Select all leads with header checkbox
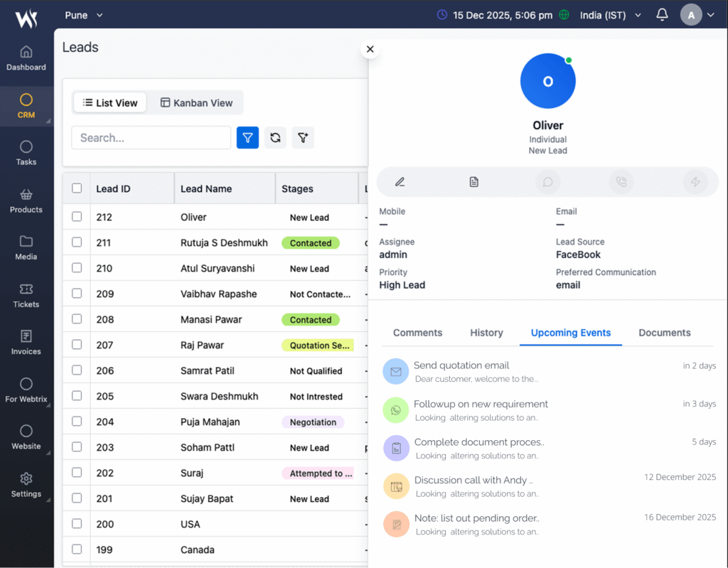728x568 pixels. [x=77, y=188]
